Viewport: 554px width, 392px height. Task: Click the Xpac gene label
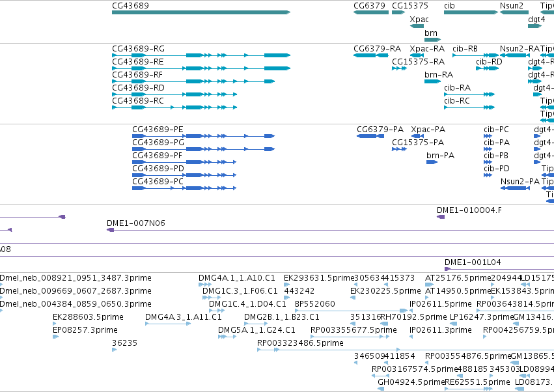click(x=419, y=19)
